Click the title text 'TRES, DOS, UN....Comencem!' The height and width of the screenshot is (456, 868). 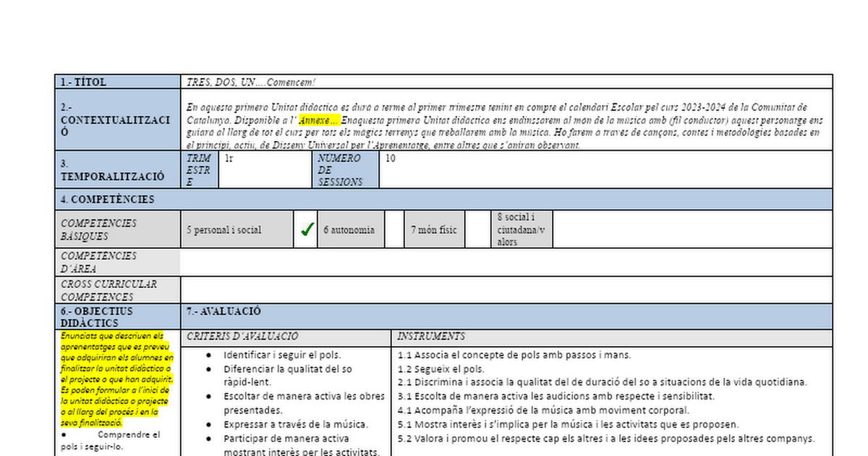point(251,82)
